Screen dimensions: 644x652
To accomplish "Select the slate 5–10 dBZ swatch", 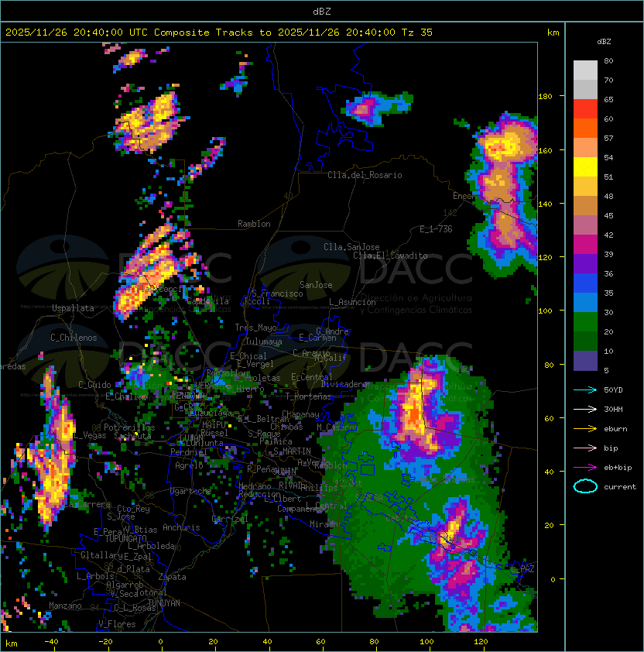I will [585, 361].
